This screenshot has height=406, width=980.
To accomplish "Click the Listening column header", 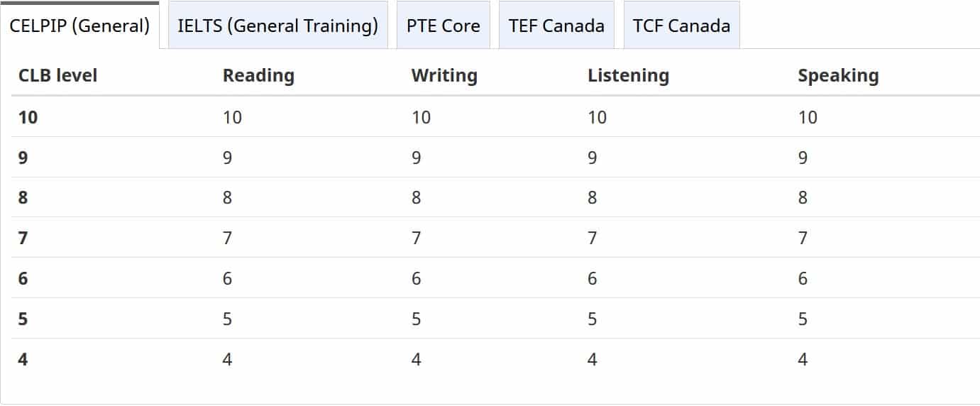I will coord(628,75).
